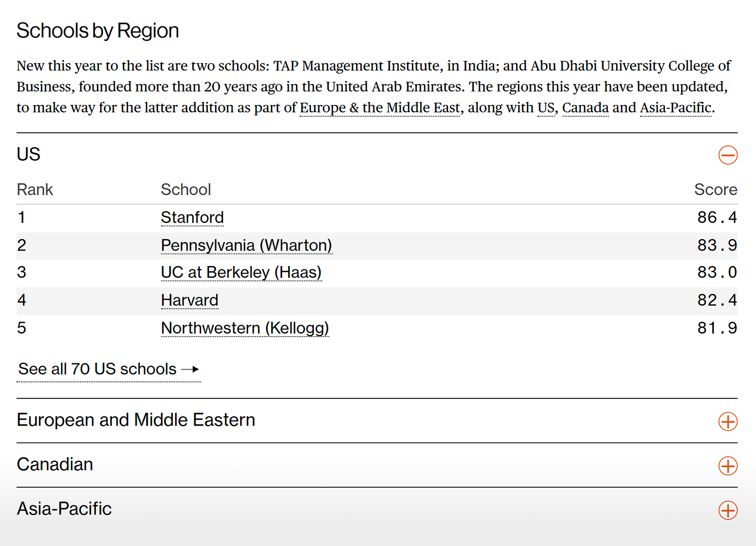Follow the Asia-Pacific link in the paragraph
This screenshot has width=756, height=546.
(x=675, y=108)
